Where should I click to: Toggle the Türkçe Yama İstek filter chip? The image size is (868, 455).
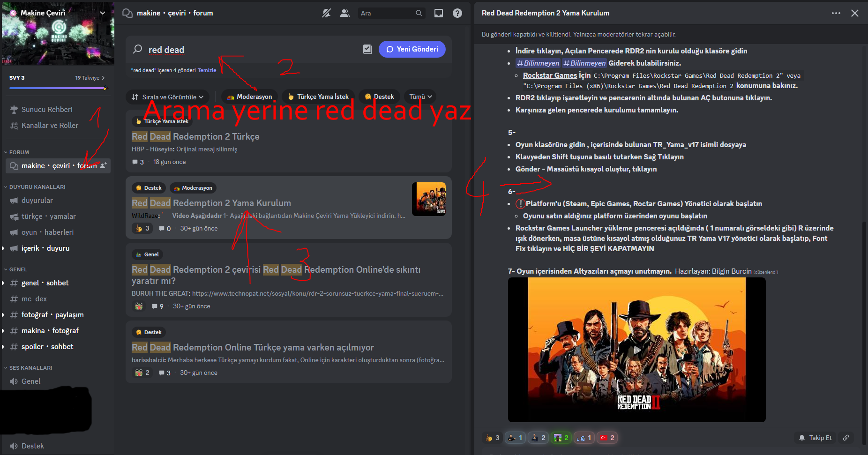pos(318,97)
